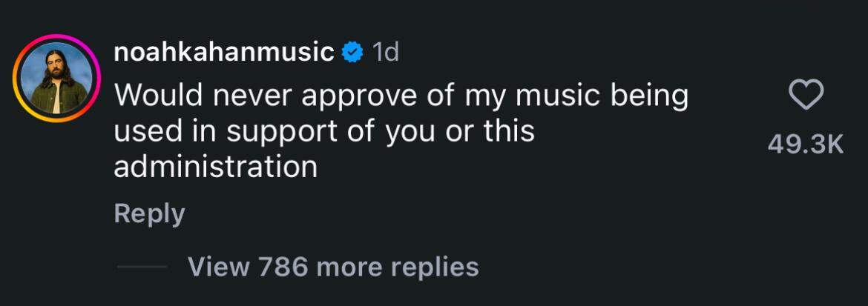Click the Reply button under the comment
The image size is (868, 306).
(x=149, y=213)
